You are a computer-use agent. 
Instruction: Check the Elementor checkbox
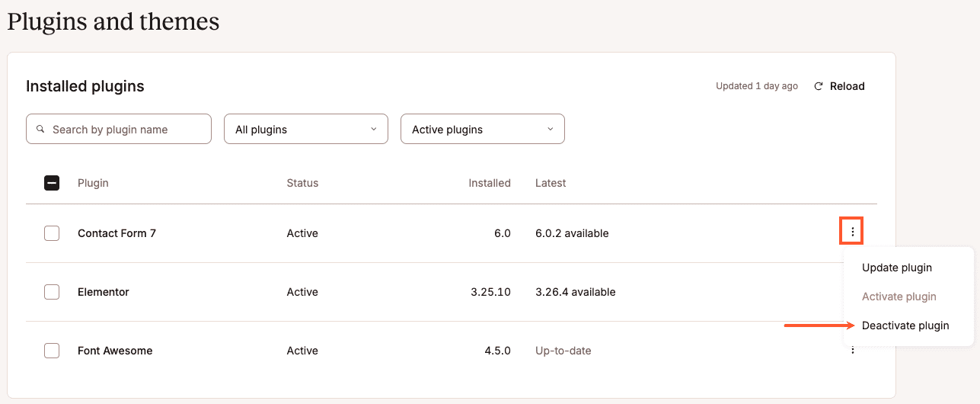pyautogui.click(x=52, y=292)
